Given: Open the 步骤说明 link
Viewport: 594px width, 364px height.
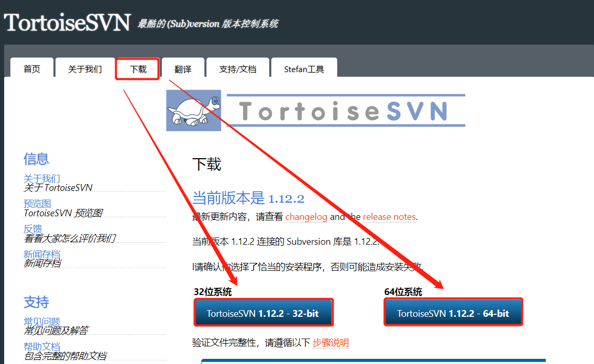Looking at the screenshot, I should [x=330, y=343].
